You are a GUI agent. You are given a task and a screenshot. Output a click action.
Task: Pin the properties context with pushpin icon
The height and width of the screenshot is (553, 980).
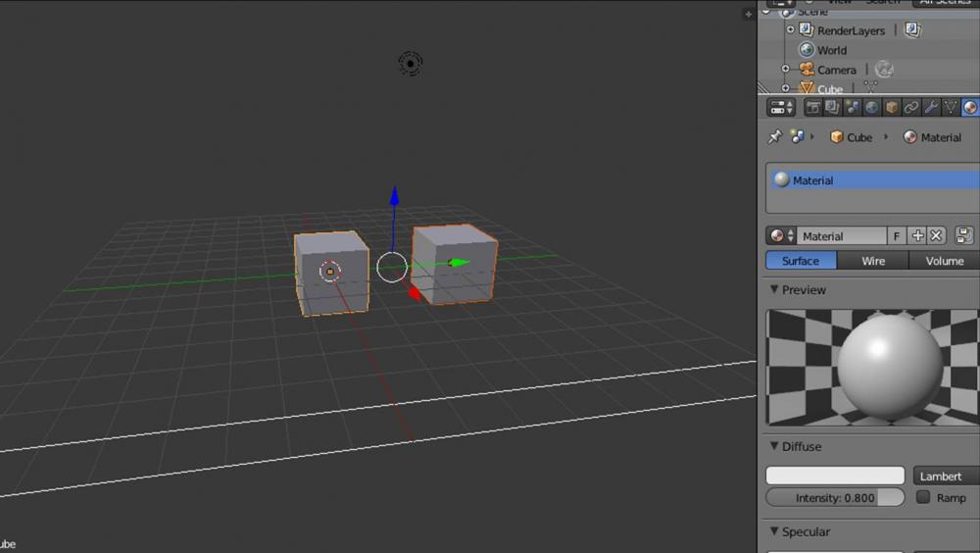(x=775, y=136)
